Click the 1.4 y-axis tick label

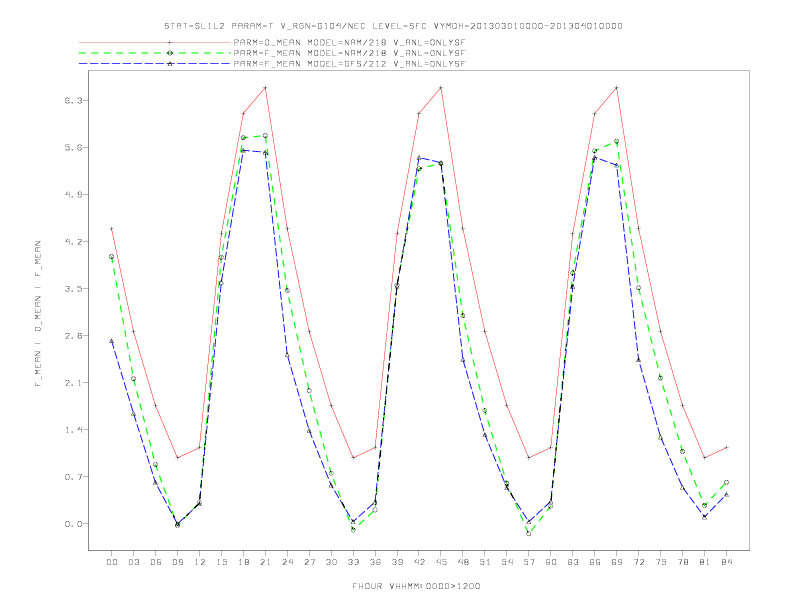(x=73, y=430)
